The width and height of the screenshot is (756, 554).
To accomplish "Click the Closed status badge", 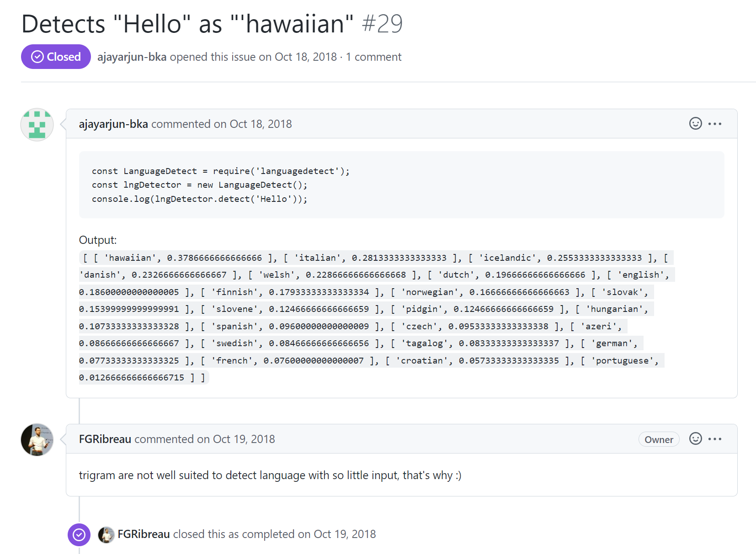I will [x=55, y=57].
